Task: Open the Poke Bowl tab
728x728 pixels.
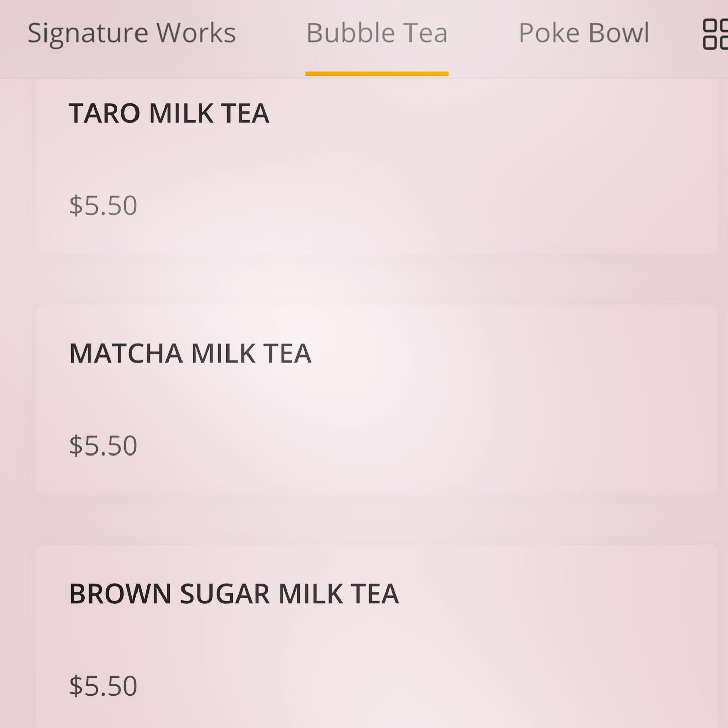Action: click(x=583, y=33)
